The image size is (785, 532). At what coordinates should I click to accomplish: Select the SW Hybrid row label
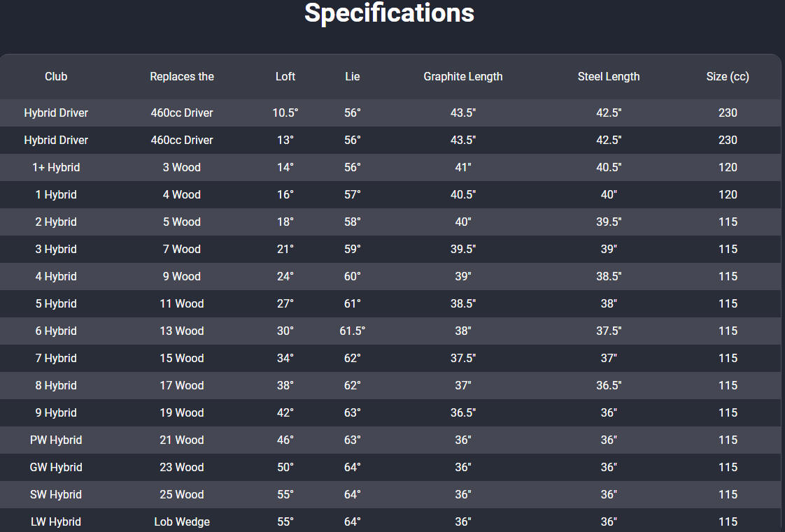click(56, 494)
